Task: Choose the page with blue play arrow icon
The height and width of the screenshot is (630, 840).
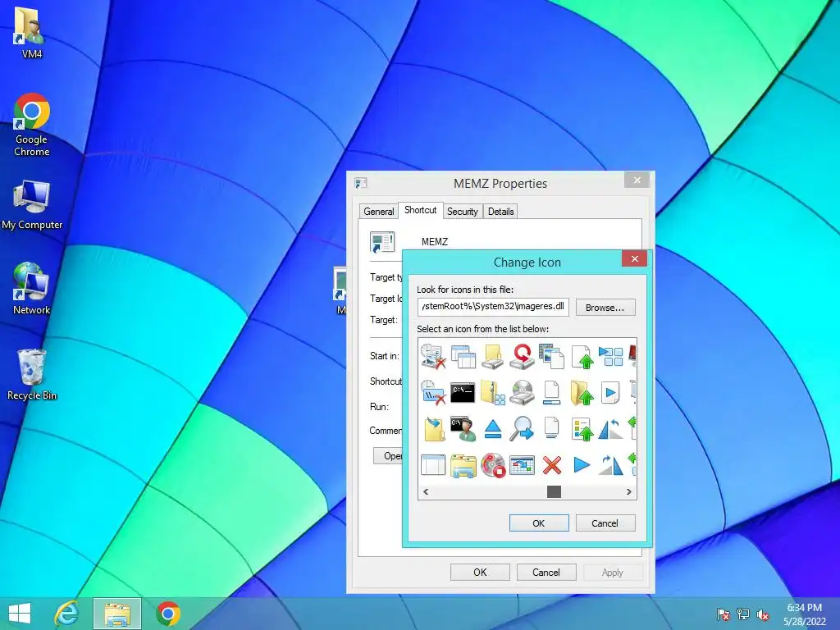Action: 610,393
